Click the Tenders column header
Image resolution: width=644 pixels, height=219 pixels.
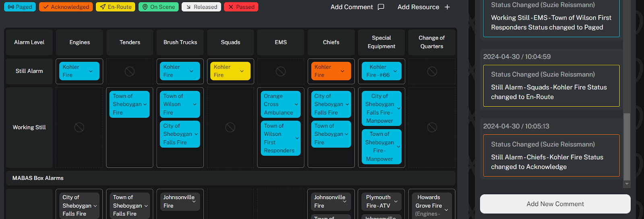click(130, 42)
